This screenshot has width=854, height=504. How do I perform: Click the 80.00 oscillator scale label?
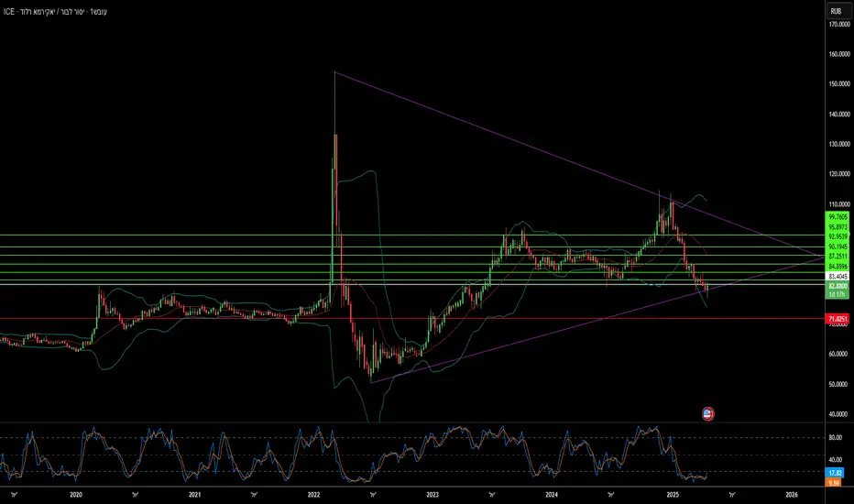(836, 437)
